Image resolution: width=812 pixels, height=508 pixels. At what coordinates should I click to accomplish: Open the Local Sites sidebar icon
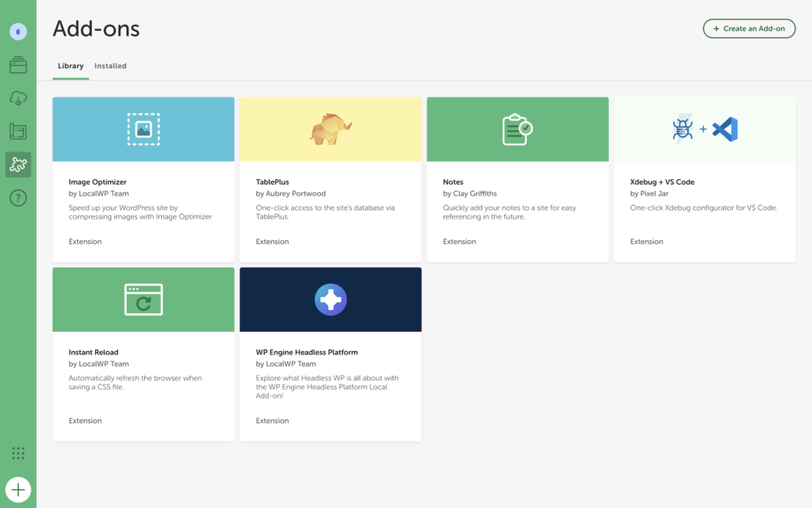pyautogui.click(x=18, y=65)
